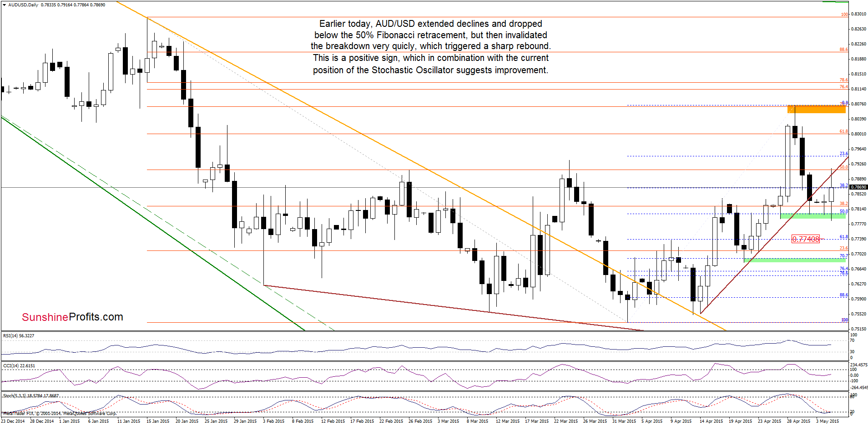
Task: Click date label 28 Dec 2014
Action: [x=42, y=421]
